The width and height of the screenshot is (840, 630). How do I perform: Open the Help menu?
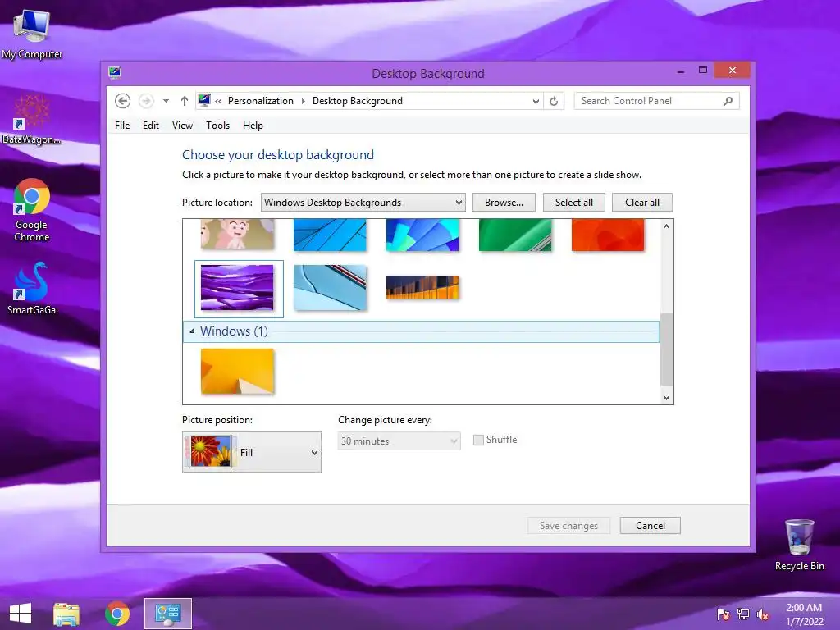coord(253,126)
